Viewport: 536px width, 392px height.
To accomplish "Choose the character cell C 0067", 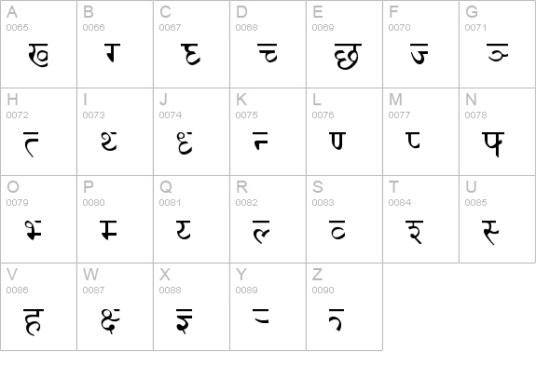I will click(x=191, y=44).
